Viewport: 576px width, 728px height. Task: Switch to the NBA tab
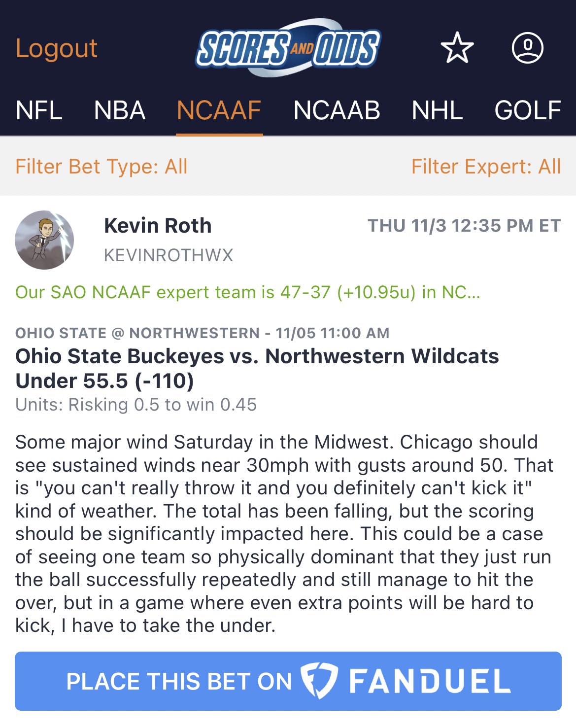point(120,110)
